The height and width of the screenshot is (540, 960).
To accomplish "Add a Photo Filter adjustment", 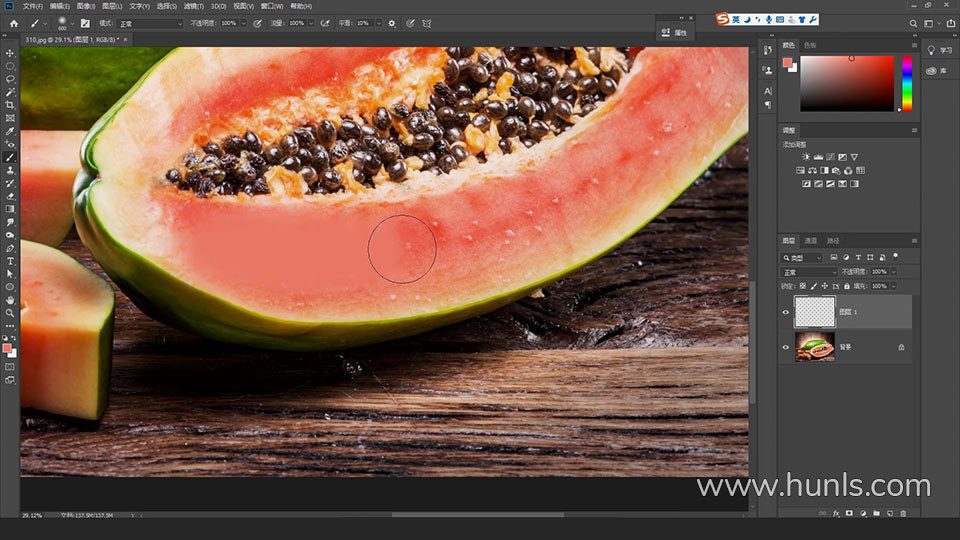I will click(836, 170).
